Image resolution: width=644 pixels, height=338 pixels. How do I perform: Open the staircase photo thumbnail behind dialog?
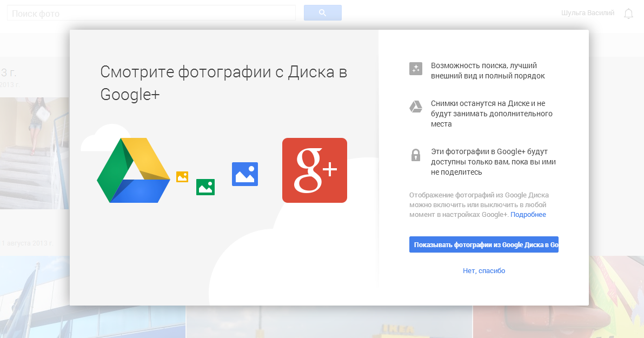pyautogui.click(x=35, y=153)
